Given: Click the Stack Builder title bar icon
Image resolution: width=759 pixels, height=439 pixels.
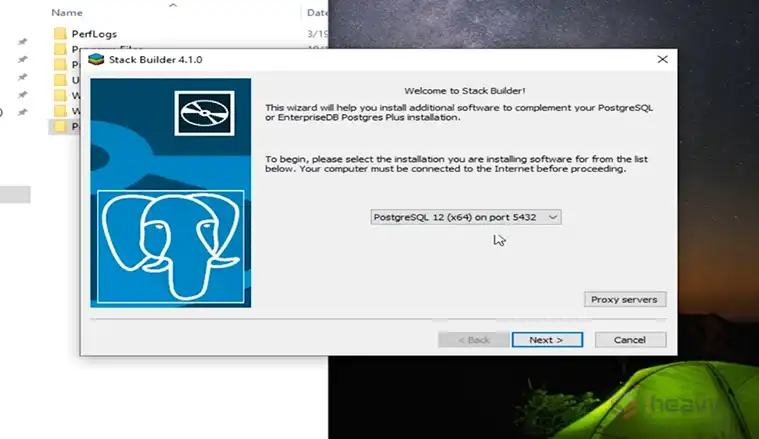Looking at the screenshot, I should coord(96,60).
